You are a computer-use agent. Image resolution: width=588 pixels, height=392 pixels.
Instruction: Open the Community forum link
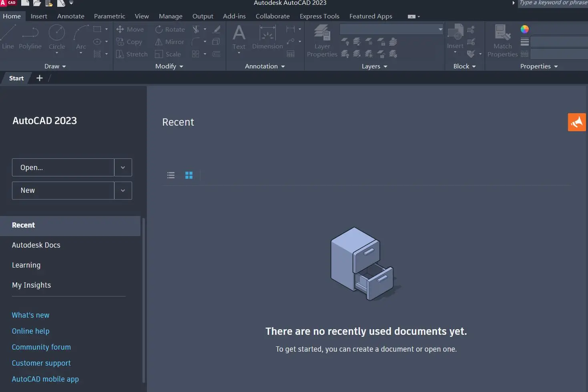click(41, 347)
